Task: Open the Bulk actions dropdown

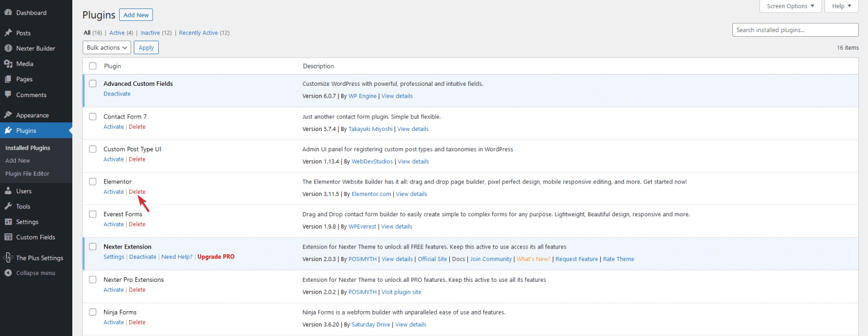Action: [107, 48]
